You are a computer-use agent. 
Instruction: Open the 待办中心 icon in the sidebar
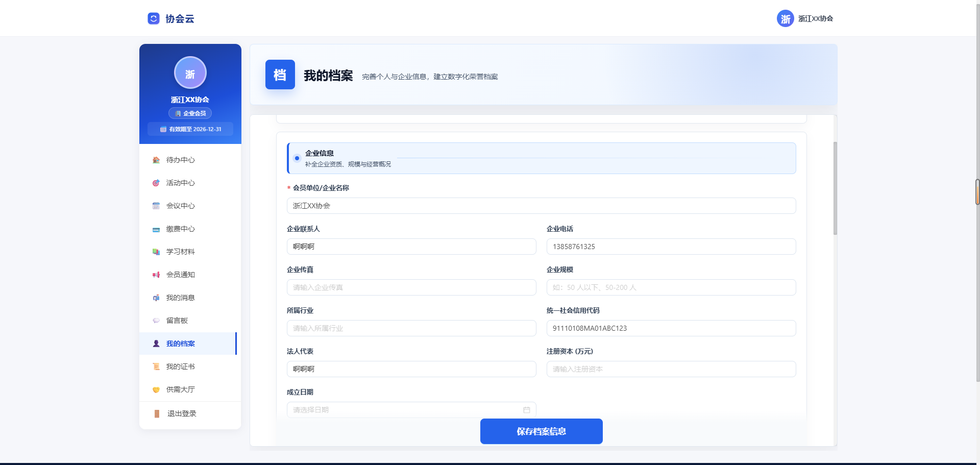click(156, 160)
